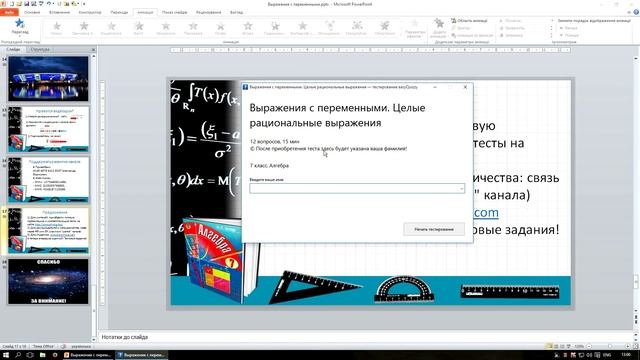The height and width of the screenshot is (360, 640).
Task: Click the Undo arrow in Quick Access Toolbar
Action: 49,4
